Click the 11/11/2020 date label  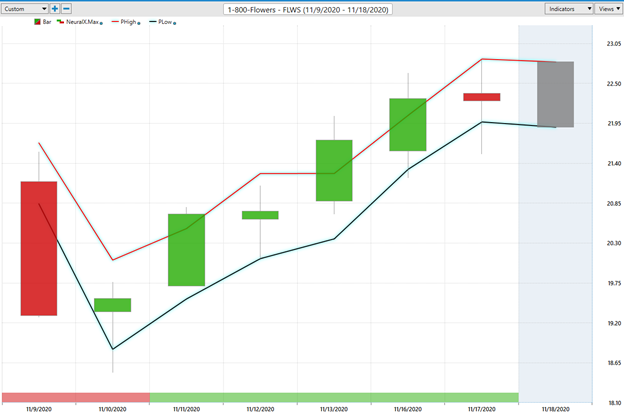point(187,409)
